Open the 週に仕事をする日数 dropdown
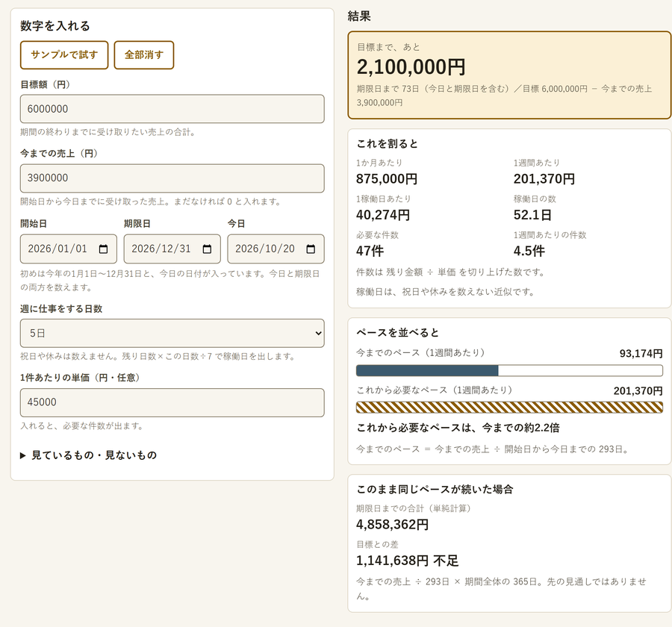This screenshot has width=672, height=627. 172,333
